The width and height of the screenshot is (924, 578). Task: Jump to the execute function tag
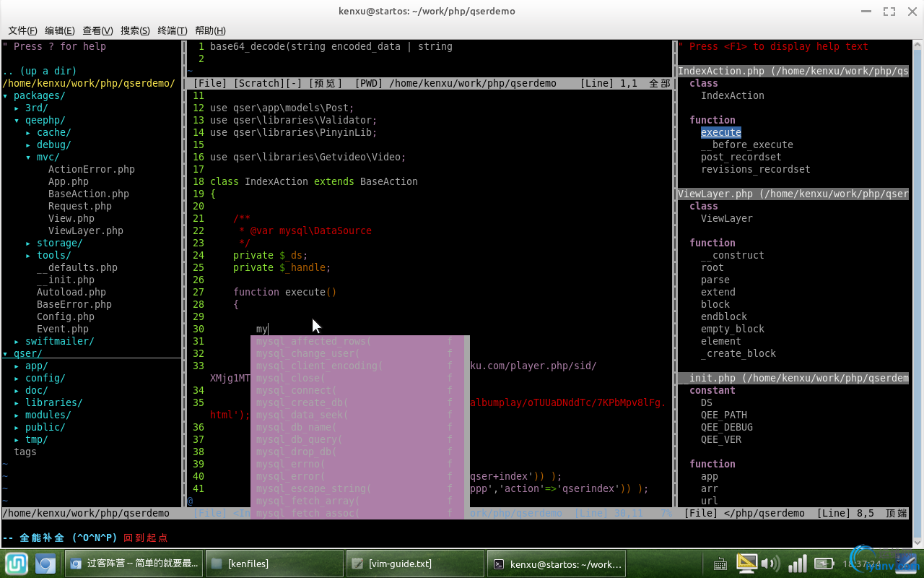[721, 132]
